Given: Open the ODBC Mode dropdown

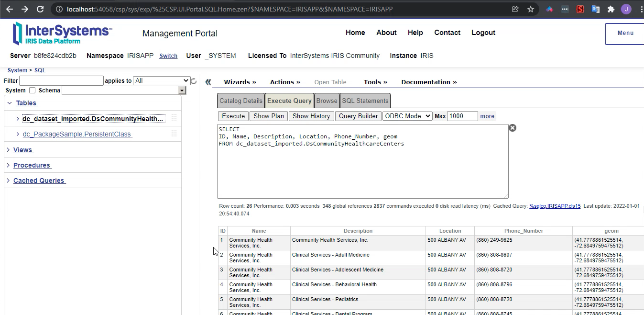Looking at the screenshot, I should [407, 116].
